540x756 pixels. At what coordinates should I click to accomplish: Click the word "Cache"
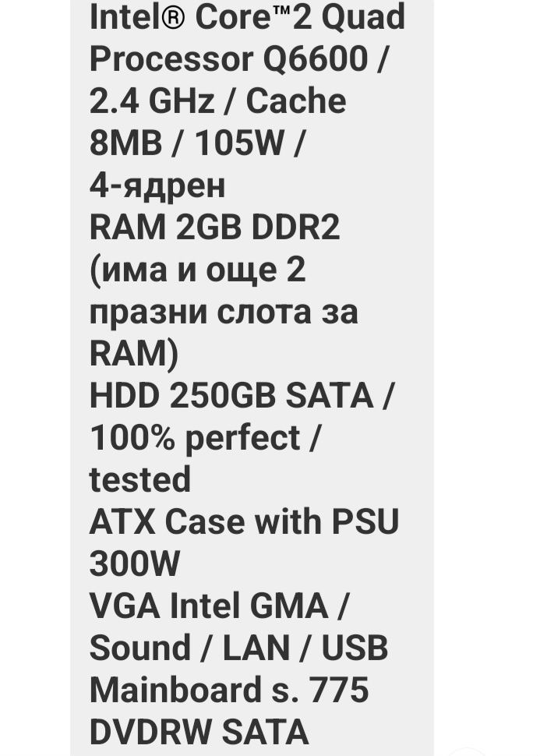296,101
